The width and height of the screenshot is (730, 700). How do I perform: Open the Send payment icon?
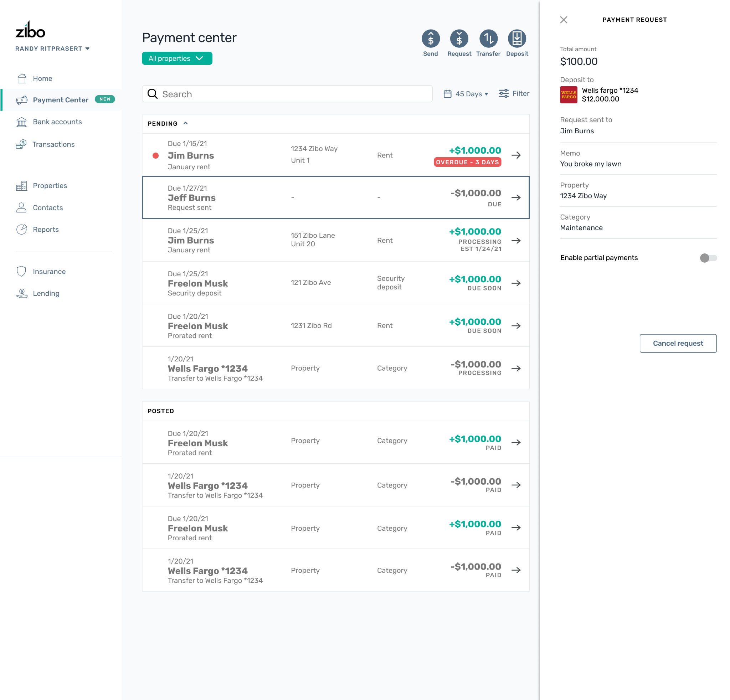click(x=431, y=39)
